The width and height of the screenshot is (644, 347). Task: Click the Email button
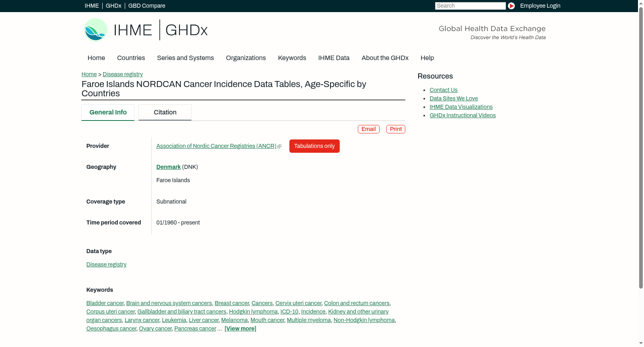[x=369, y=129]
